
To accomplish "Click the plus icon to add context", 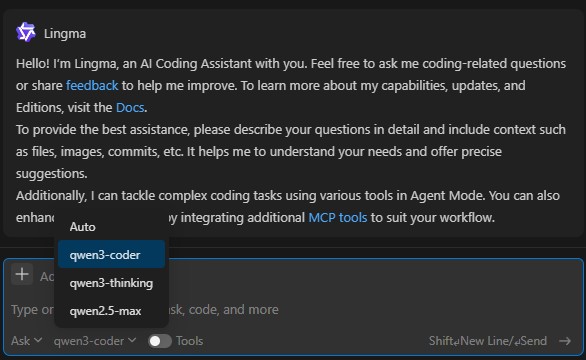I will (x=22, y=274).
